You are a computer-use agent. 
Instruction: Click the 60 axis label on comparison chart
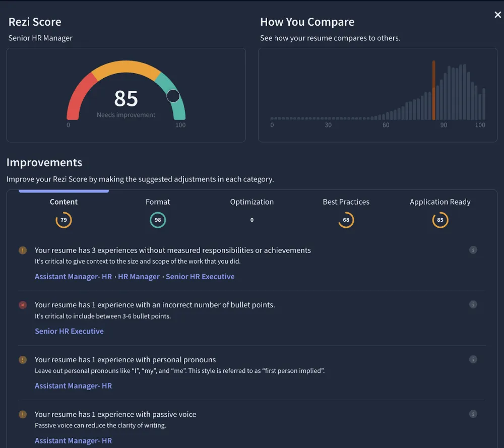pos(386,125)
